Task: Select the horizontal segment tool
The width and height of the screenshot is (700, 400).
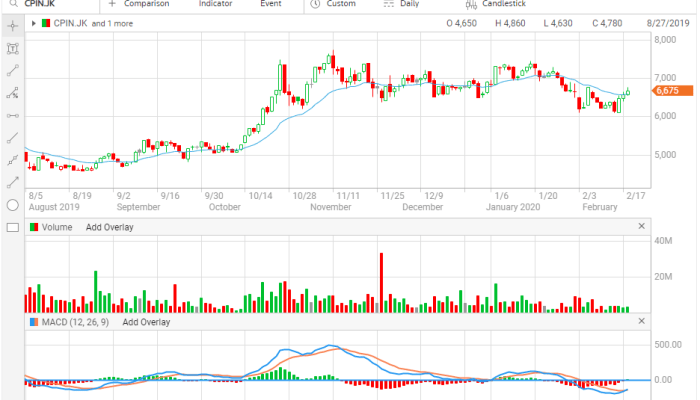Action: tap(12, 116)
